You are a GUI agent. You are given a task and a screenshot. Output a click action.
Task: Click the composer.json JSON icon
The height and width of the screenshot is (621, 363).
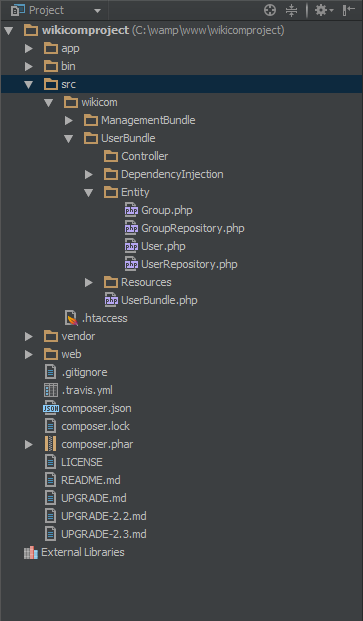pyautogui.click(x=51, y=408)
